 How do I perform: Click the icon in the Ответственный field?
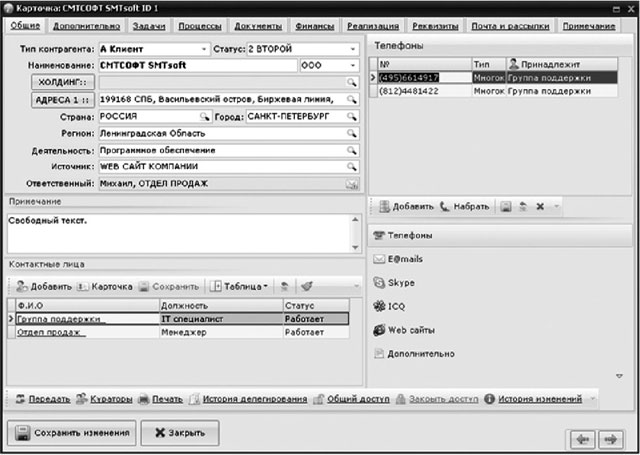pos(351,184)
